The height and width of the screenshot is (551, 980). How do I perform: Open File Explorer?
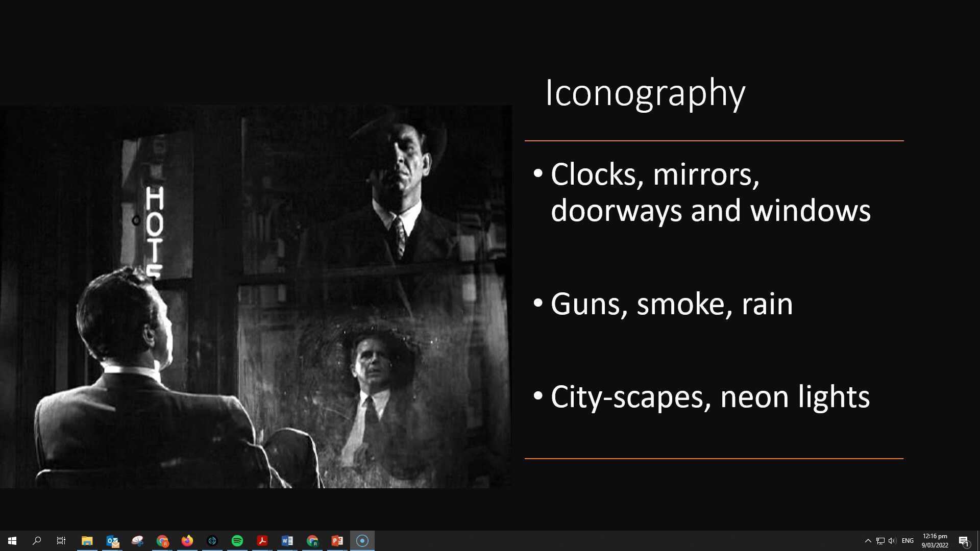(x=87, y=540)
